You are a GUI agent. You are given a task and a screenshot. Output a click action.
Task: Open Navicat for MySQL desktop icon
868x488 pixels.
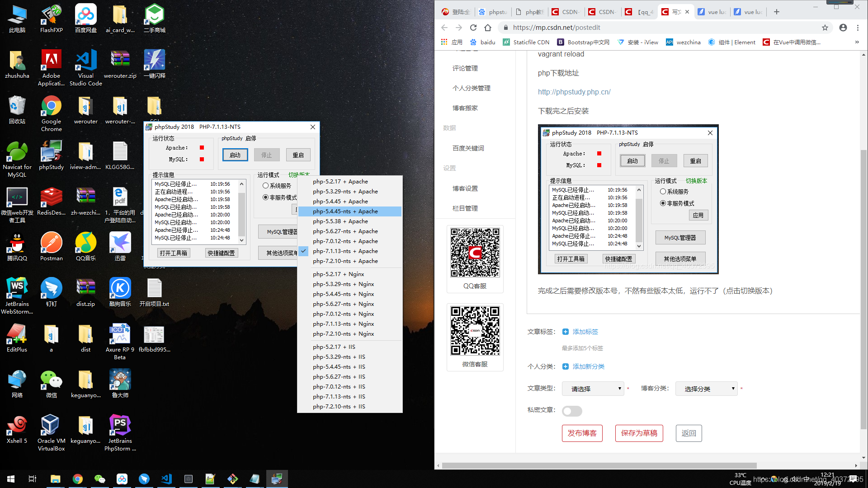[17, 152]
